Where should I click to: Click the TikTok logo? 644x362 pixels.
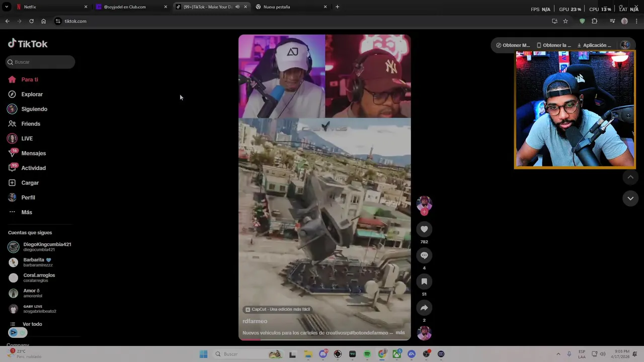[x=28, y=44]
